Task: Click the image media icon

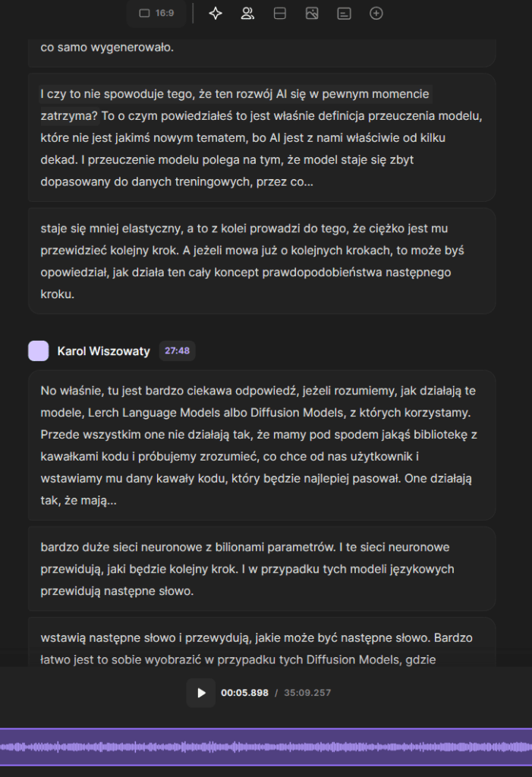Action: [312, 13]
